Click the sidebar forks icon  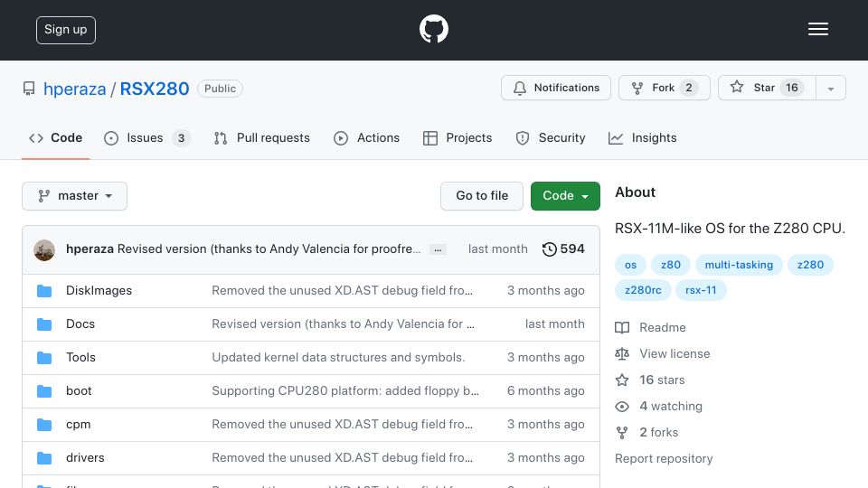click(622, 433)
